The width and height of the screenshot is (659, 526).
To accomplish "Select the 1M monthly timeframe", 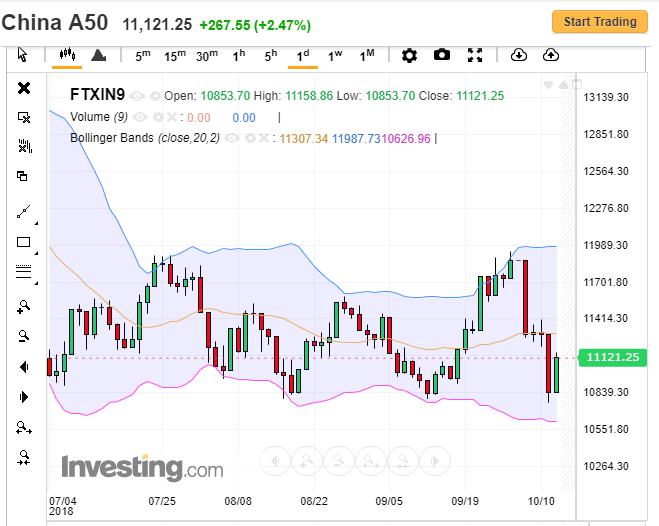I will pos(367,55).
